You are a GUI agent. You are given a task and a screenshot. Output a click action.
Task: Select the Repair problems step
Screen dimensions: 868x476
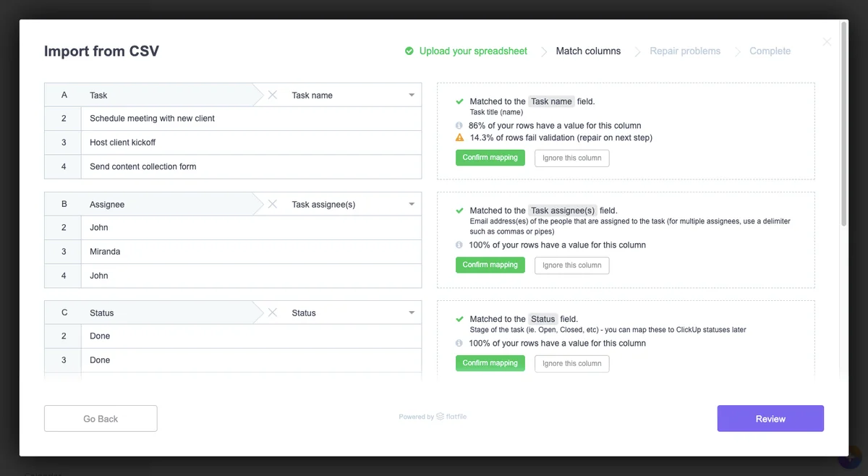685,51
